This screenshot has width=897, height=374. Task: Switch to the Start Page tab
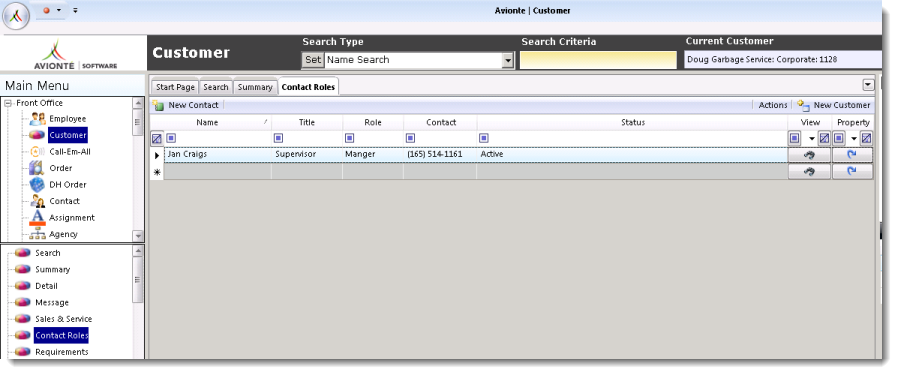175,87
